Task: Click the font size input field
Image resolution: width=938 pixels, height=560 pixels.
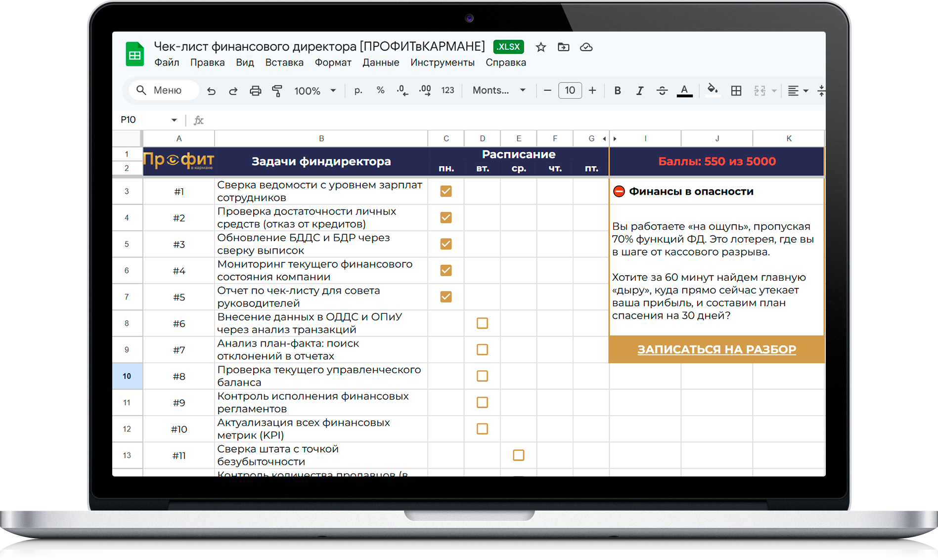Action: coord(570,90)
